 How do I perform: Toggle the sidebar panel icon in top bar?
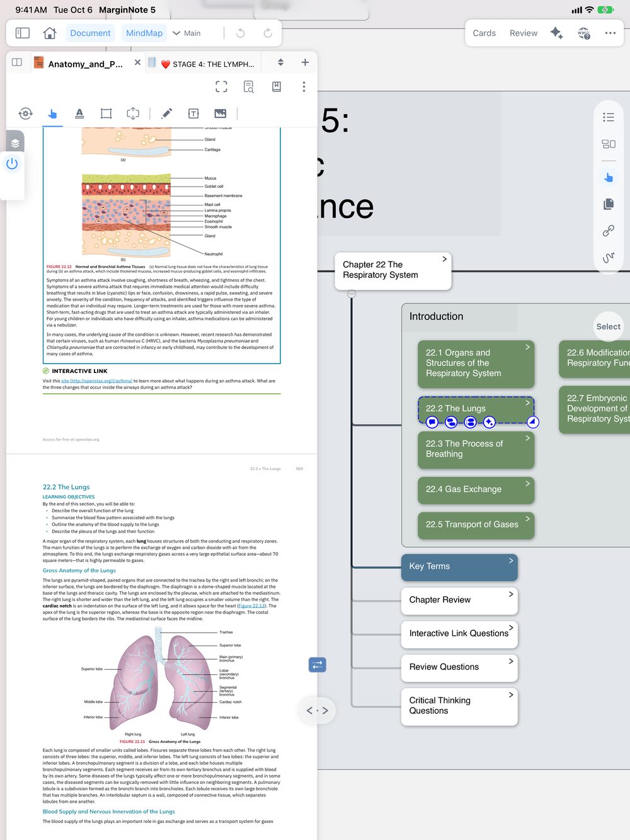(x=23, y=33)
